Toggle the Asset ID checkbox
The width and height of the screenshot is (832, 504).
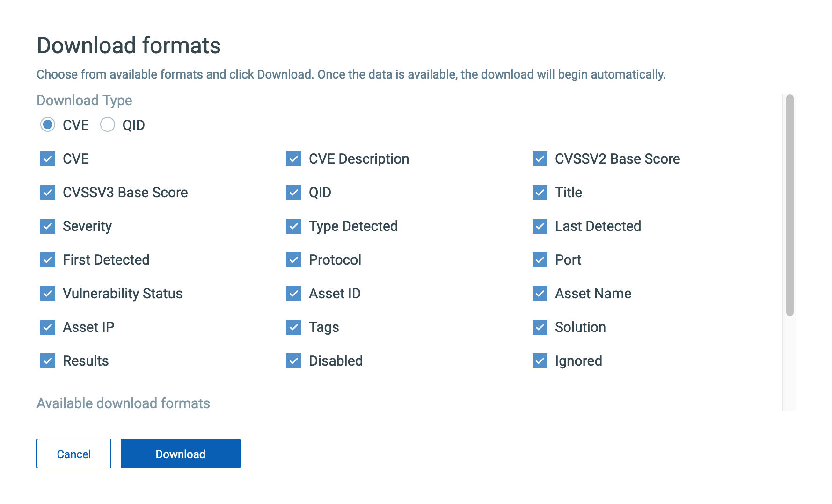(294, 294)
